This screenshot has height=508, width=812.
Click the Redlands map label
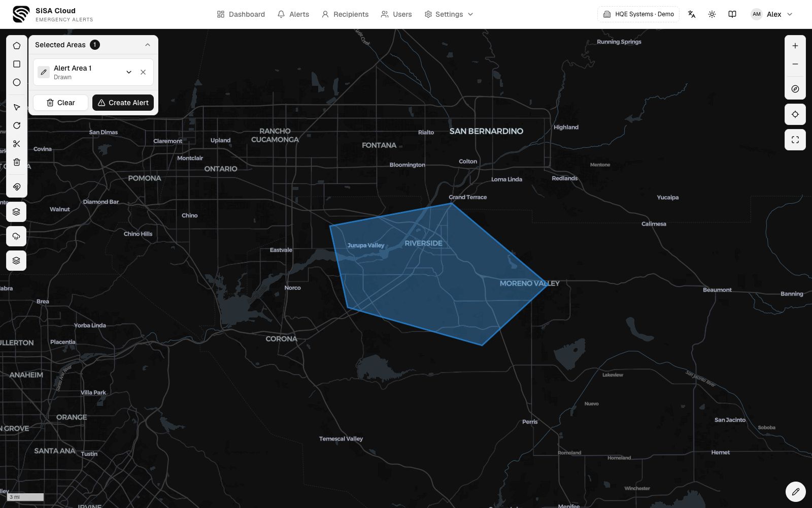pos(565,178)
